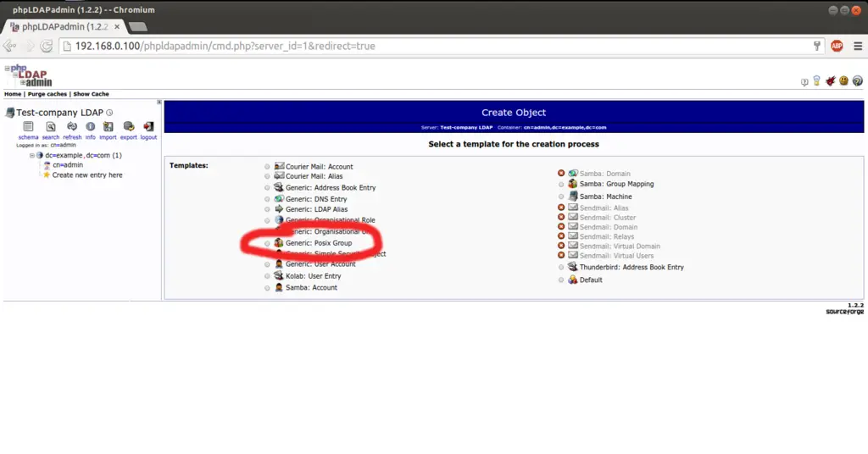Select the Default template radio button

561,280
